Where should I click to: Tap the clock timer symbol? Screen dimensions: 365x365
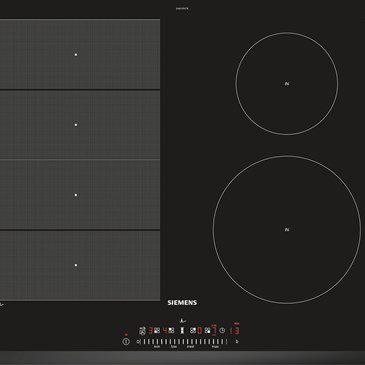coord(222,330)
